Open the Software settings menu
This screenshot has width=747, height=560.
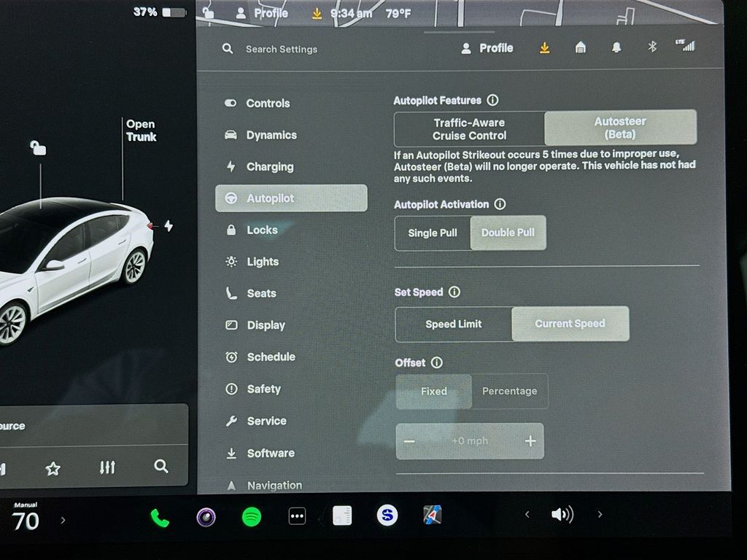click(292, 453)
